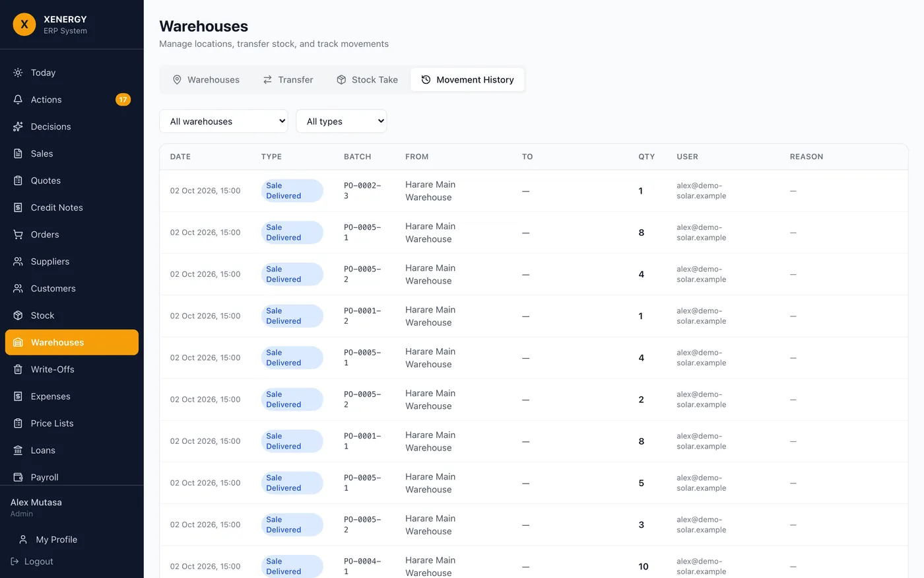Screen dimensions: 924x578
Task: Click the Write-Offs trash icon
Action: 18,369
